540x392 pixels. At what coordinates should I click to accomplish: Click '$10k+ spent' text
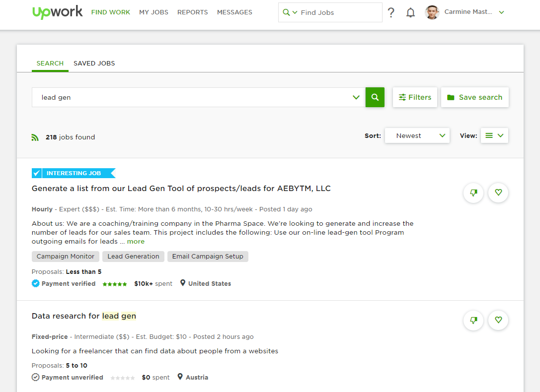point(153,284)
